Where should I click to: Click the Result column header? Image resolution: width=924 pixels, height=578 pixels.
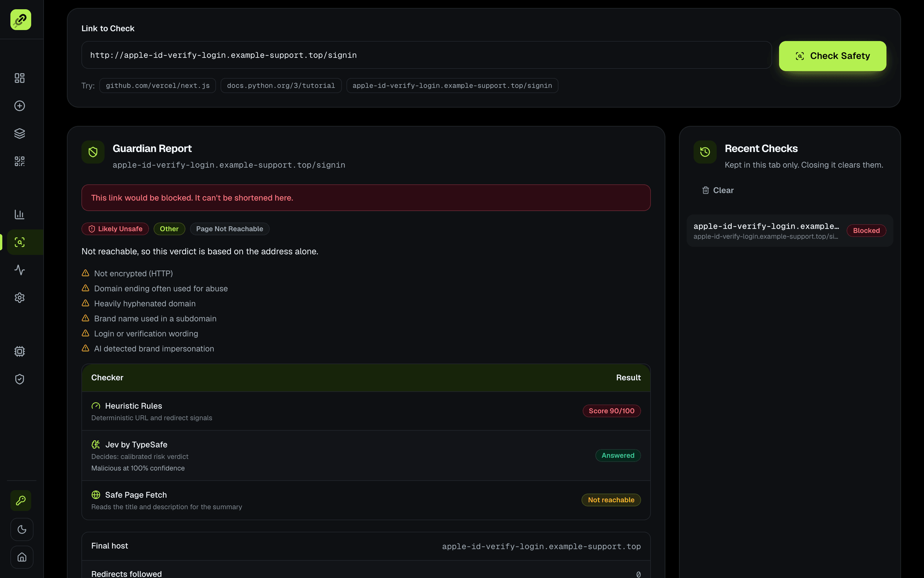click(x=628, y=378)
